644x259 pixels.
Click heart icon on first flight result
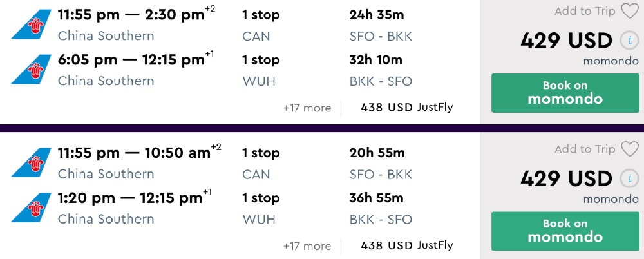coord(629,11)
